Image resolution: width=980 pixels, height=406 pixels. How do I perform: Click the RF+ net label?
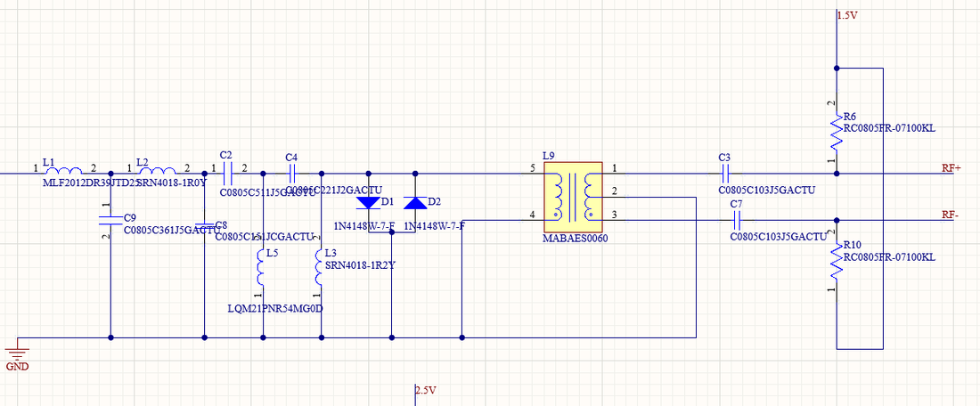[951, 167]
